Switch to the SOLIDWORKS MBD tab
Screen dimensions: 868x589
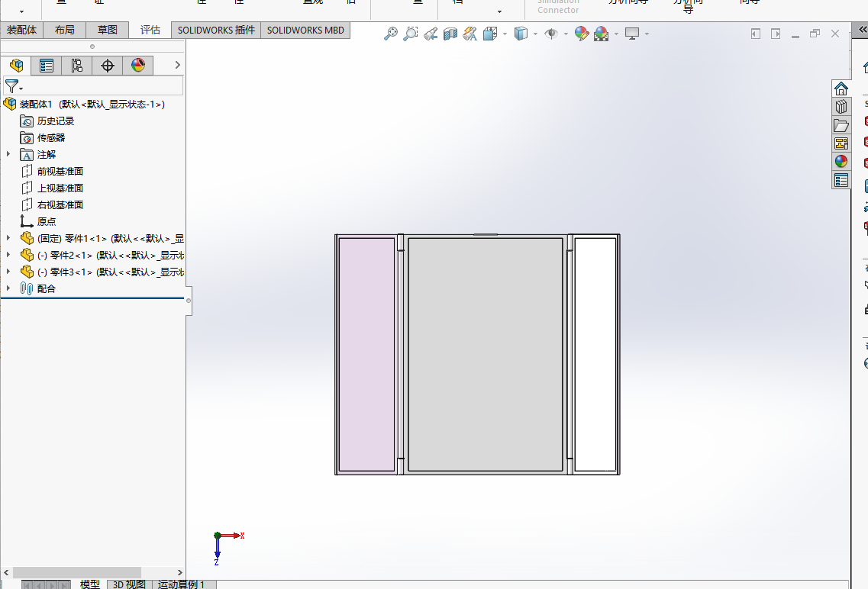[x=305, y=30]
